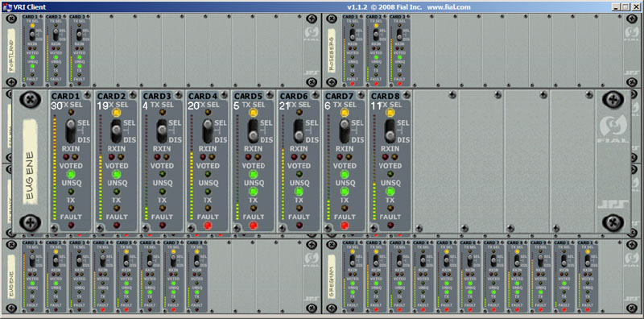Click the lit TX SEL LED on enlarged CARD8

coord(390,112)
